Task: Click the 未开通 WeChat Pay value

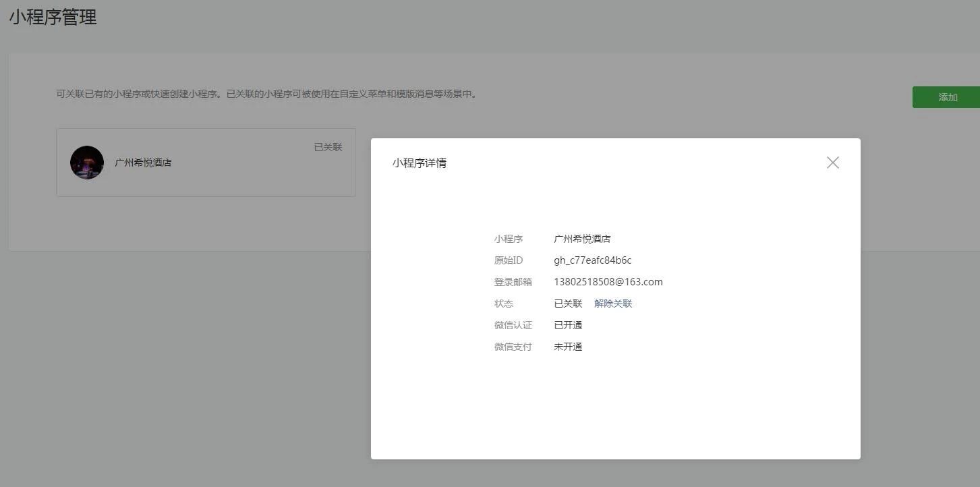Action: point(568,347)
